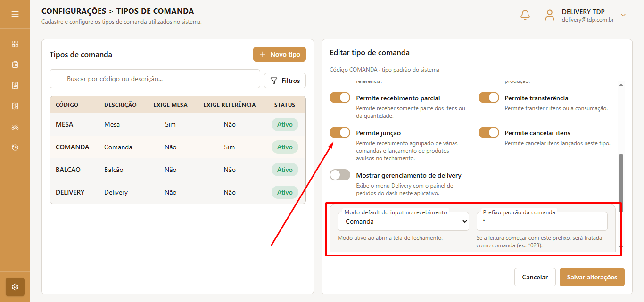Screen dimensions: 644x302
Task: Open the notifications bell
Action: pos(525,15)
